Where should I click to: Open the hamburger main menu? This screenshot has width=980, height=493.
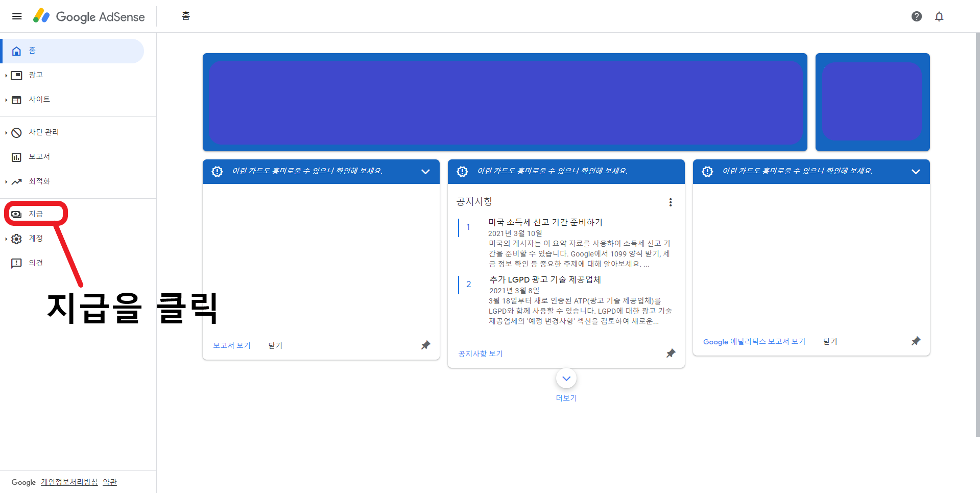(17, 16)
